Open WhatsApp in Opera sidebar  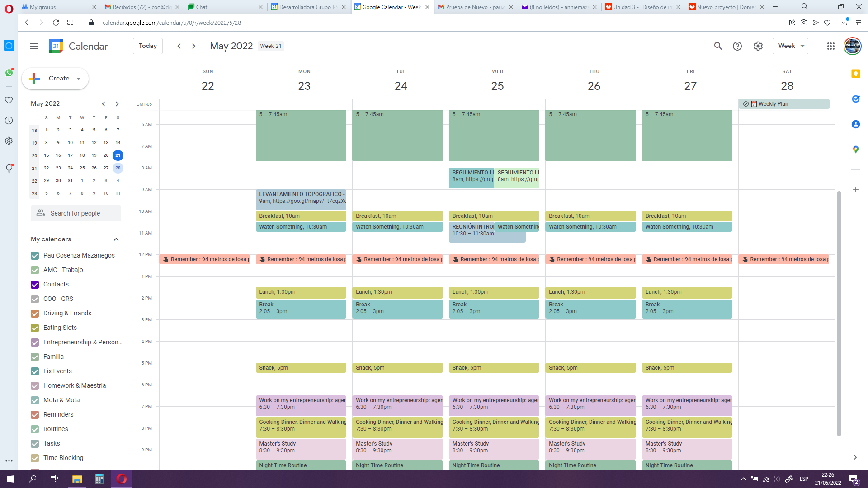(x=9, y=73)
